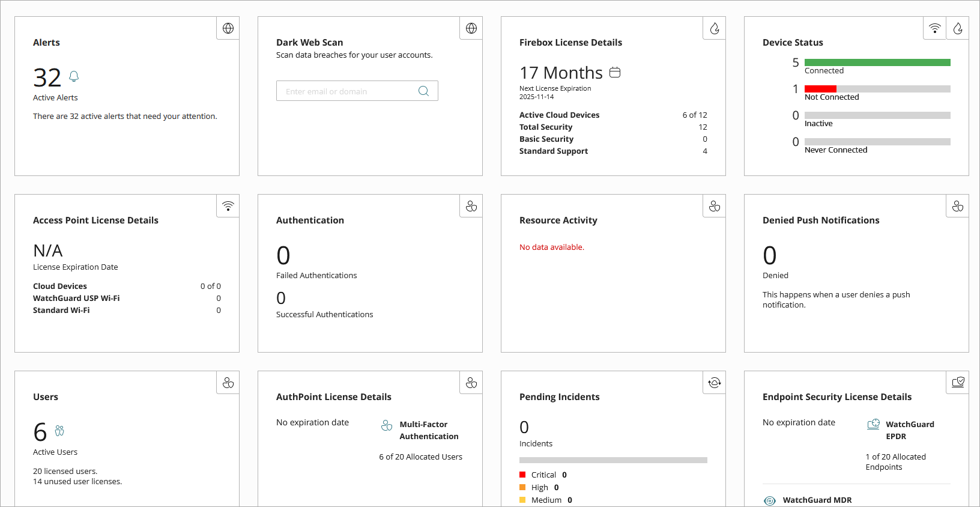Image resolution: width=980 pixels, height=507 pixels.
Task: Click flame icon on Firebox License Details card
Action: click(715, 28)
